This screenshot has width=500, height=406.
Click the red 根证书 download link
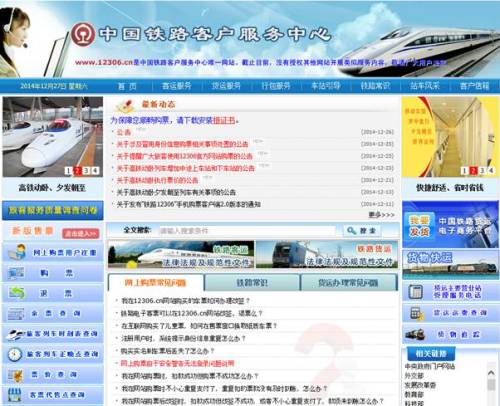tap(224, 120)
